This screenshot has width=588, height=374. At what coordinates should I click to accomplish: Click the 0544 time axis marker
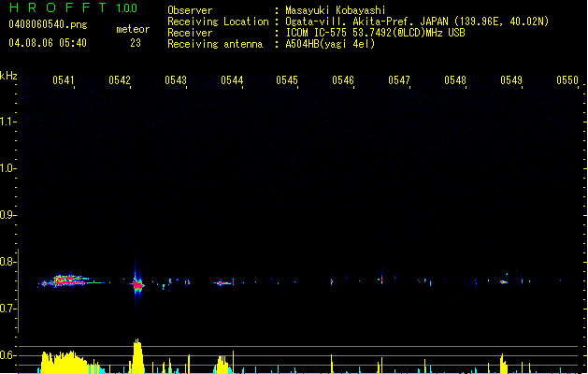(232, 80)
